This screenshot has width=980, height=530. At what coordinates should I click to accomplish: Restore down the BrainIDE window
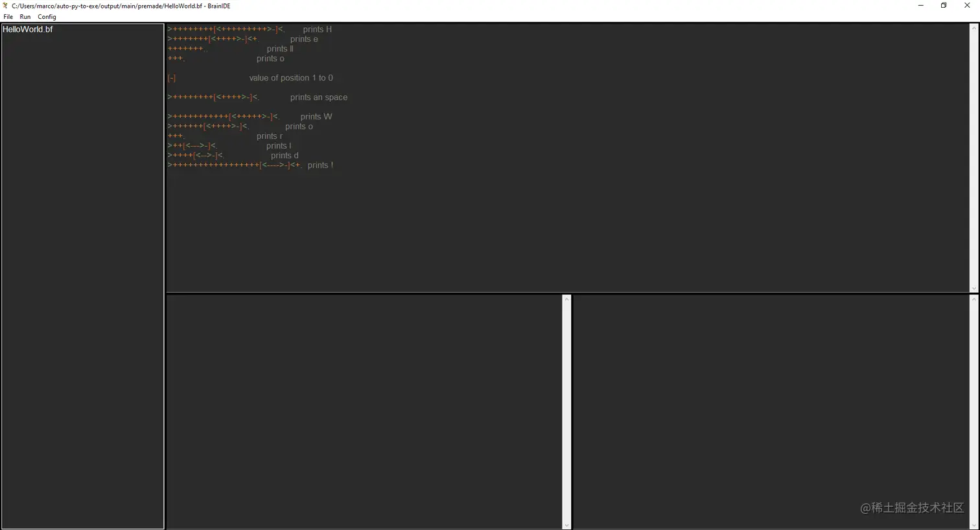click(x=944, y=6)
